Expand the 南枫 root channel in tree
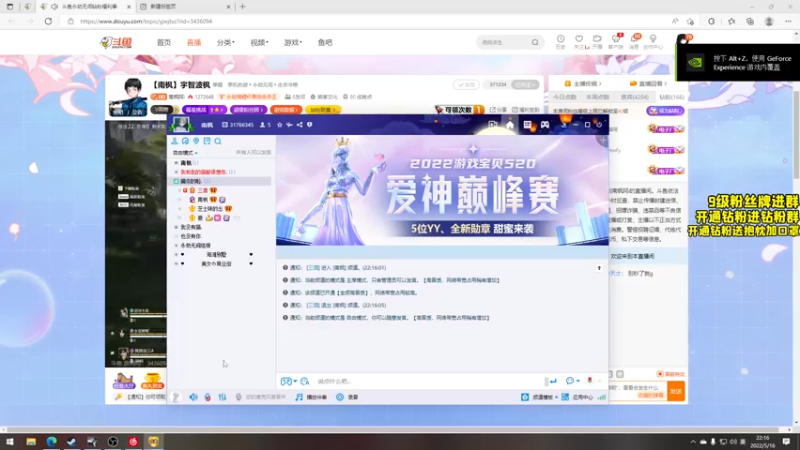The height and width of the screenshot is (450, 800). [x=177, y=163]
